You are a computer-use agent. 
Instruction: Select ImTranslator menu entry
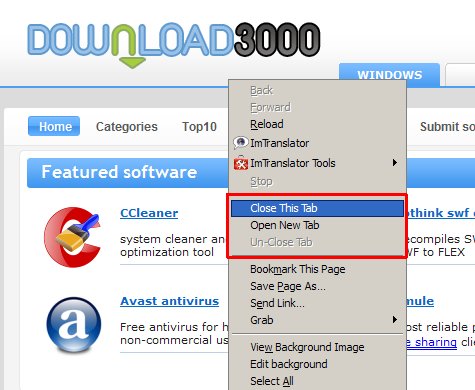tap(318, 143)
